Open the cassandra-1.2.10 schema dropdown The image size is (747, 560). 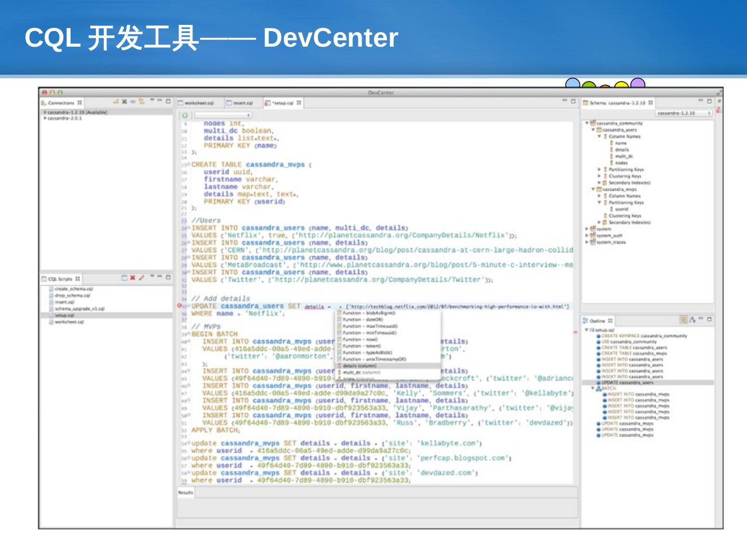point(684,113)
